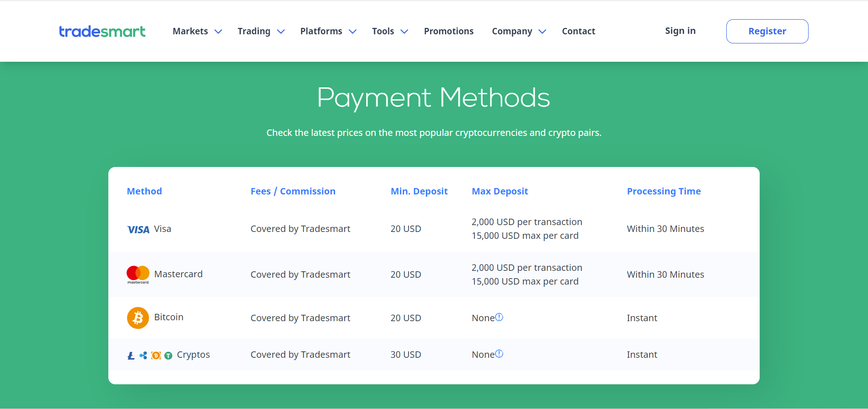The width and height of the screenshot is (868, 409).
Task: Click the 20 USD minimum in Bitcoin row
Action: (406, 318)
